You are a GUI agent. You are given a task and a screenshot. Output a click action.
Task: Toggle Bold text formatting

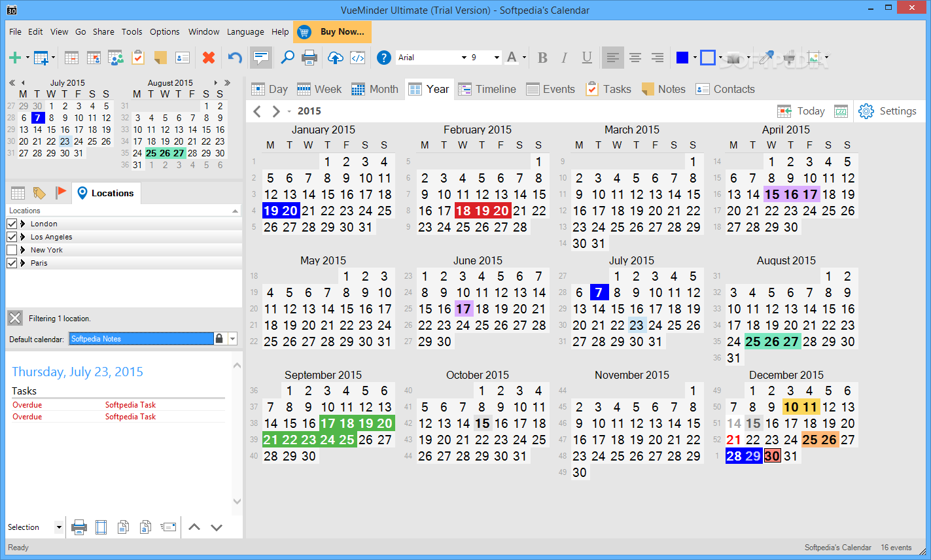542,58
